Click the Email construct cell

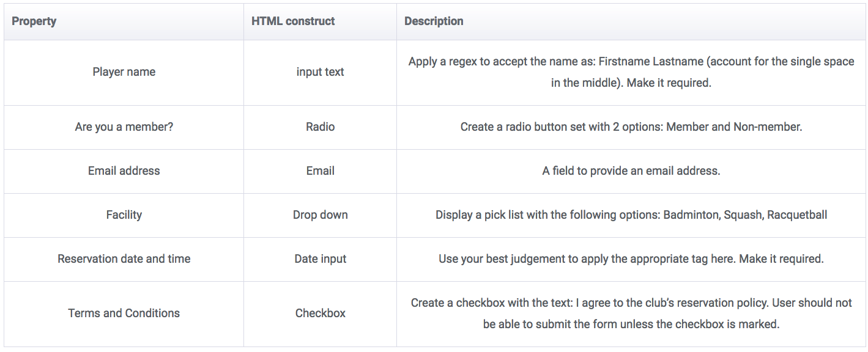pos(320,171)
